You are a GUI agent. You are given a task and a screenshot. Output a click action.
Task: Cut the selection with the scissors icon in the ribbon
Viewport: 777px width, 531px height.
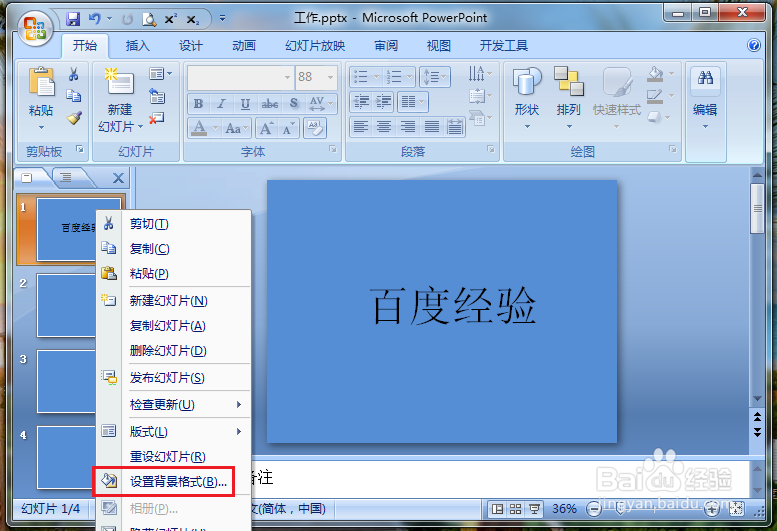74,74
